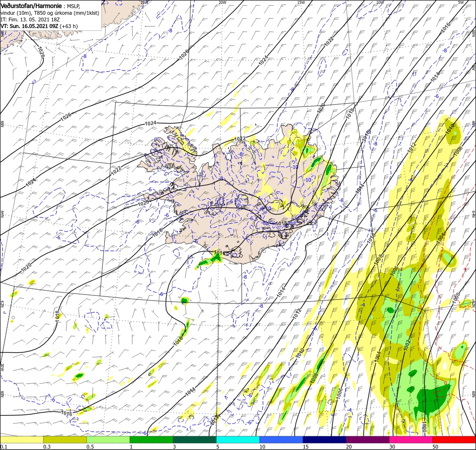Choose the navy 15–20 legend swatch
Viewport: 476px width, 450px height.
pyautogui.click(x=325, y=440)
